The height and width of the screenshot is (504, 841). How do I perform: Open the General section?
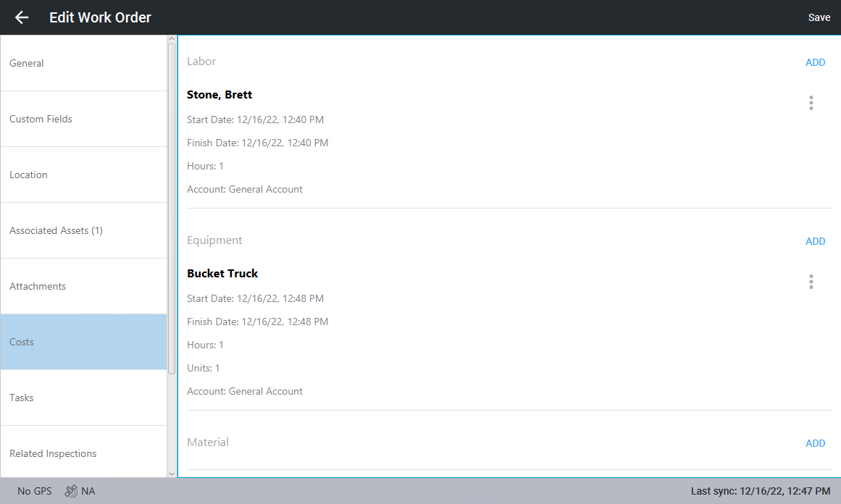coord(83,63)
